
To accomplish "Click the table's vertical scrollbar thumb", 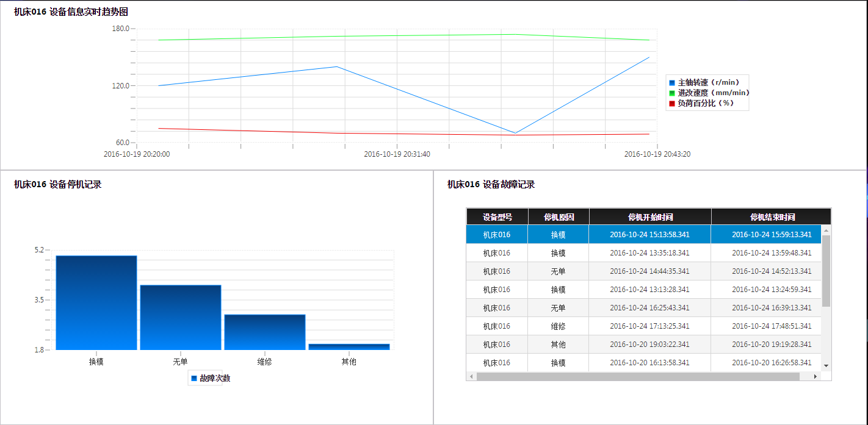I will [x=826, y=271].
